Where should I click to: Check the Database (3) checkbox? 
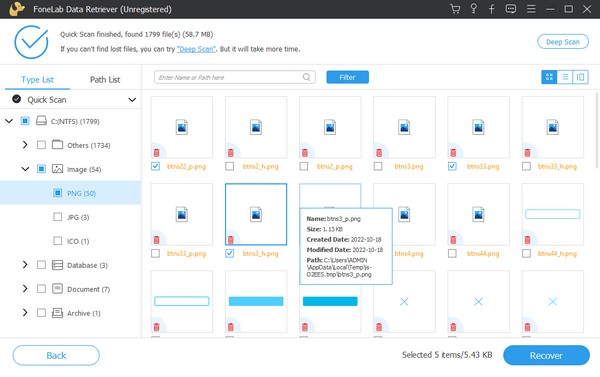[x=41, y=265]
